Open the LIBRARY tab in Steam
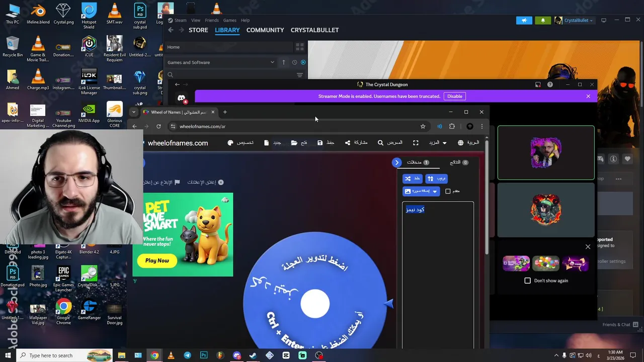 [x=227, y=30]
